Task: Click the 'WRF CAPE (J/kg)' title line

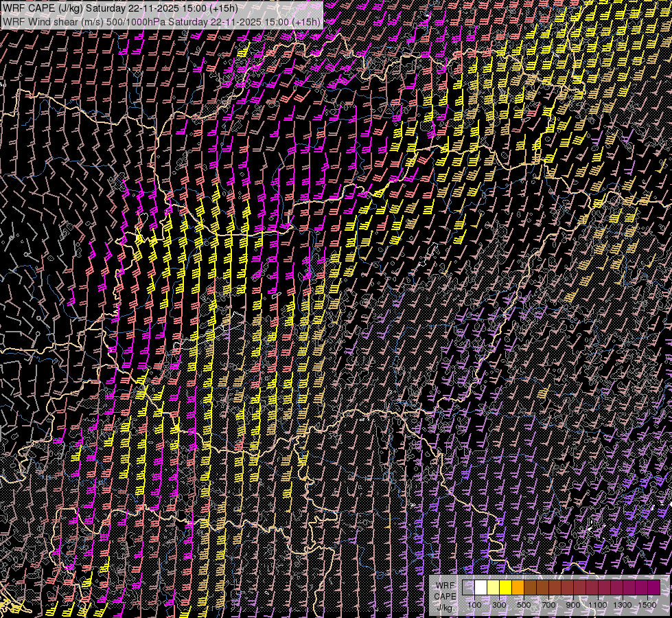Action: click(x=119, y=8)
